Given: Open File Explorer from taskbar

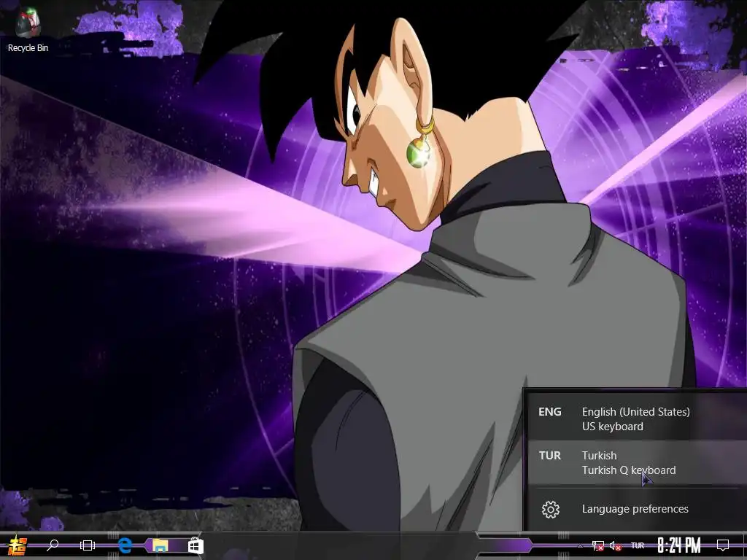Looking at the screenshot, I should pos(160,545).
